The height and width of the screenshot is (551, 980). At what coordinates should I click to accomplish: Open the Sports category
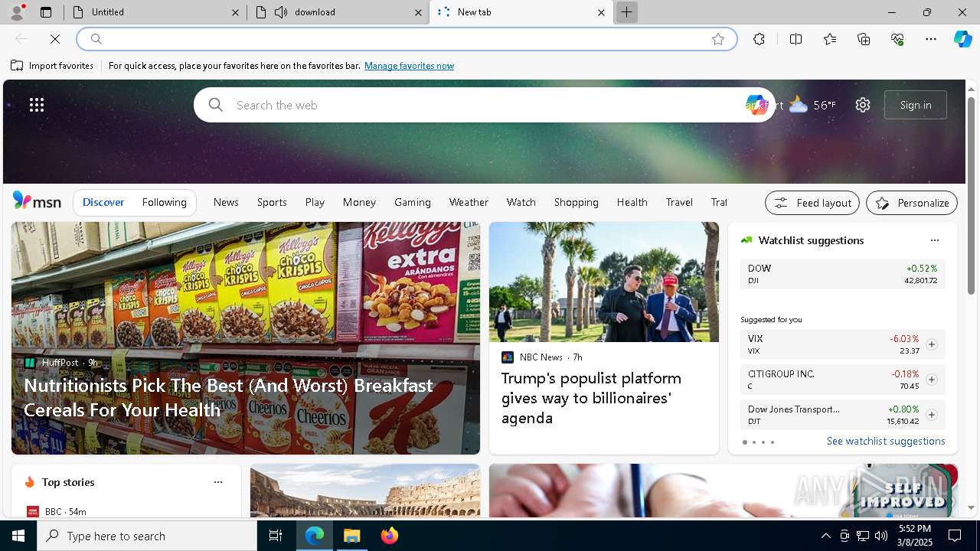272,202
